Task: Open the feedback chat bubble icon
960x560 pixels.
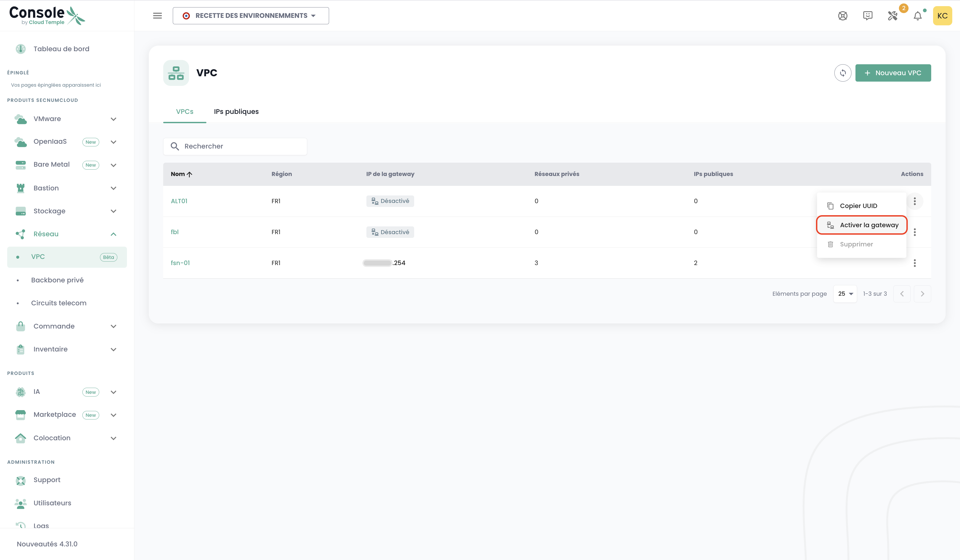Action: tap(867, 16)
